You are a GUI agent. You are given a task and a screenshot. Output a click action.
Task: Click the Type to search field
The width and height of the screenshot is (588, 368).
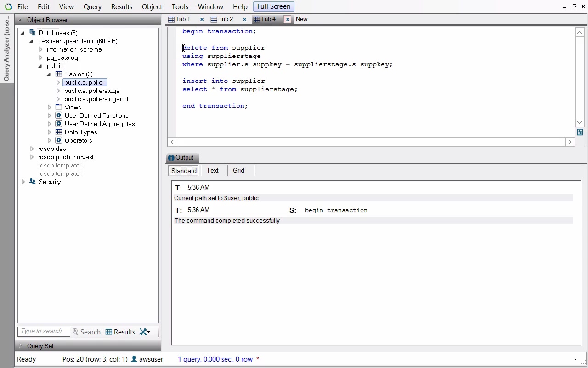(43, 331)
